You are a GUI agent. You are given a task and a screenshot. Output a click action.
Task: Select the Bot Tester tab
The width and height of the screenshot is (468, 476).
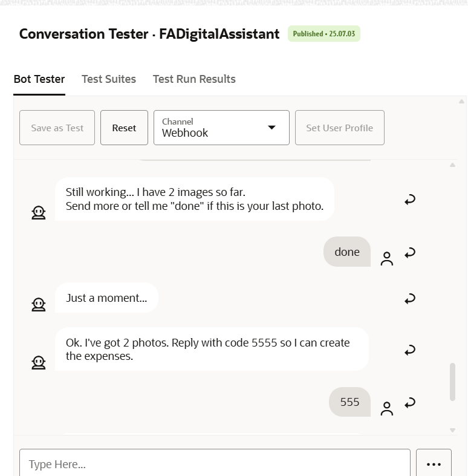pyautogui.click(x=39, y=79)
